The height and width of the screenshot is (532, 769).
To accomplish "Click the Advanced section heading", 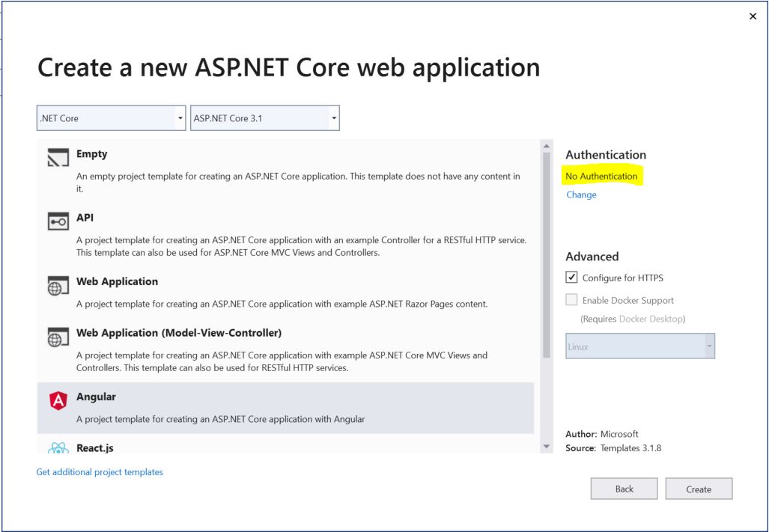I will coord(592,257).
